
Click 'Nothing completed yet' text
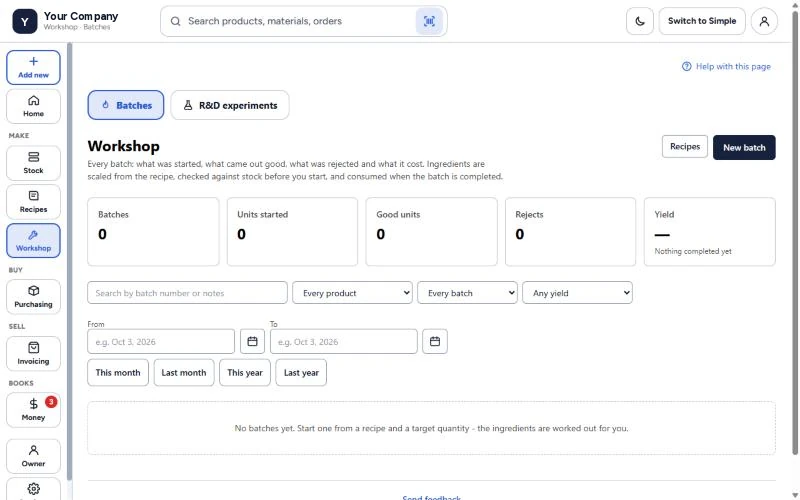coord(693,251)
